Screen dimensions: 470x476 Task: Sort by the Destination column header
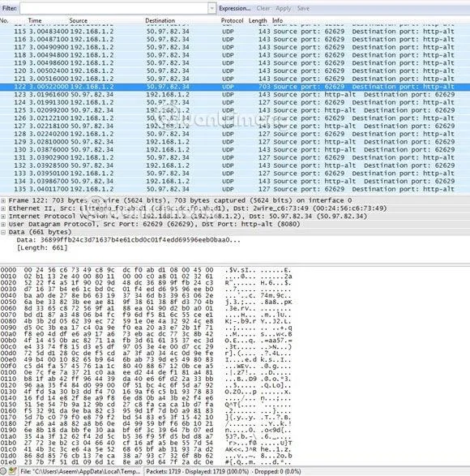(x=160, y=20)
